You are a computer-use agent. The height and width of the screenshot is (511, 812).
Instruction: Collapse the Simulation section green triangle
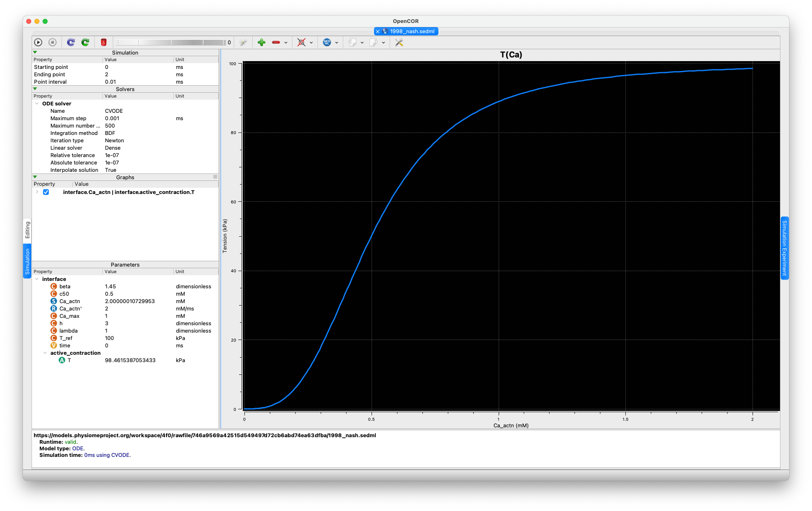coord(35,52)
